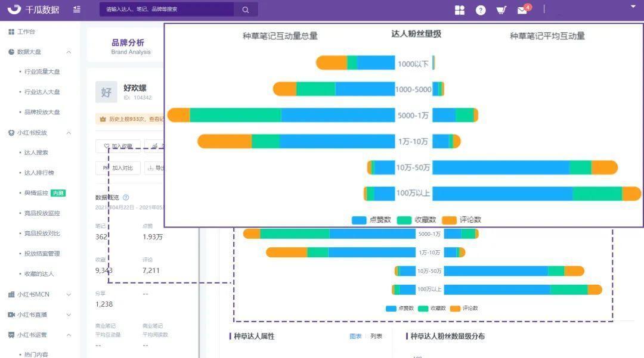Open the shopping cart icon

pos(501,10)
